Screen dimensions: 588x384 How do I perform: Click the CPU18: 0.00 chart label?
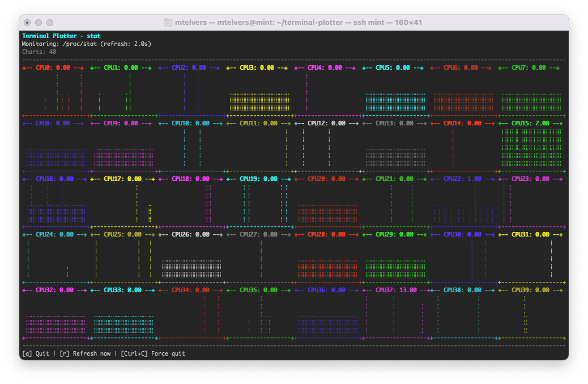[x=190, y=179]
